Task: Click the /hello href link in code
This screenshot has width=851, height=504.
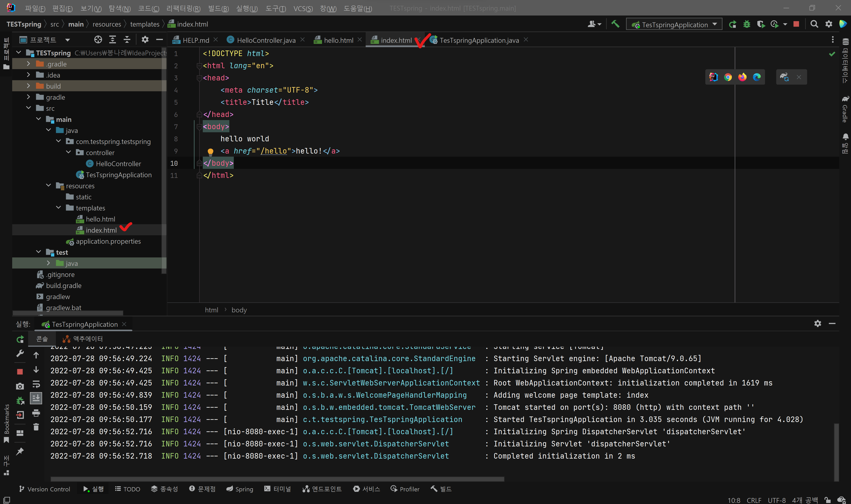Action: pyautogui.click(x=273, y=151)
